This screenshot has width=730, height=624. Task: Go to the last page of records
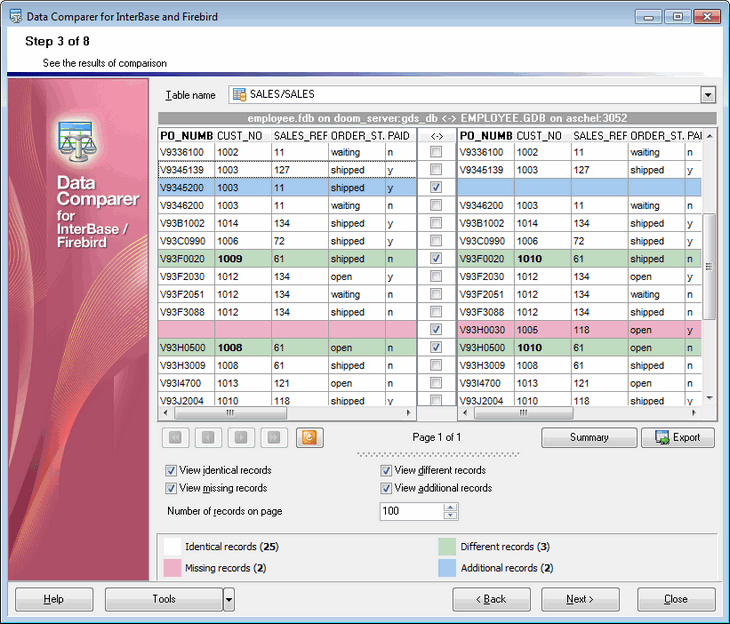(274, 437)
